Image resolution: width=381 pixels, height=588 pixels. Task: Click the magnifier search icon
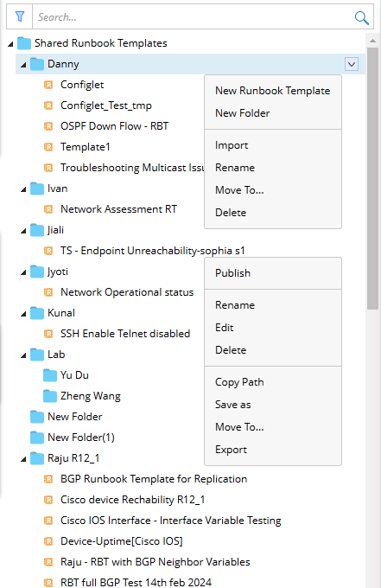[x=361, y=17]
